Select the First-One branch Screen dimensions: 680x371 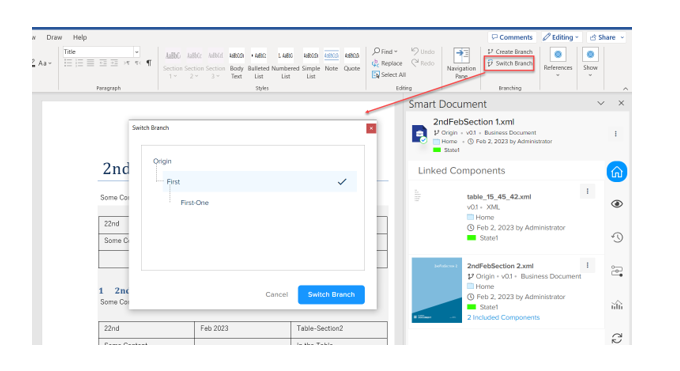coord(194,203)
